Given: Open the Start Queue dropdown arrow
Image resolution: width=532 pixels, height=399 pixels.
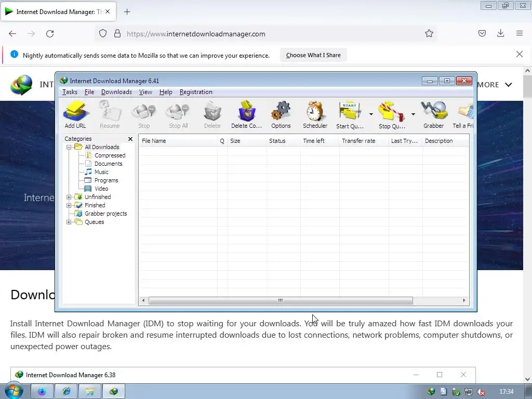Looking at the screenshot, I should tap(371, 114).
